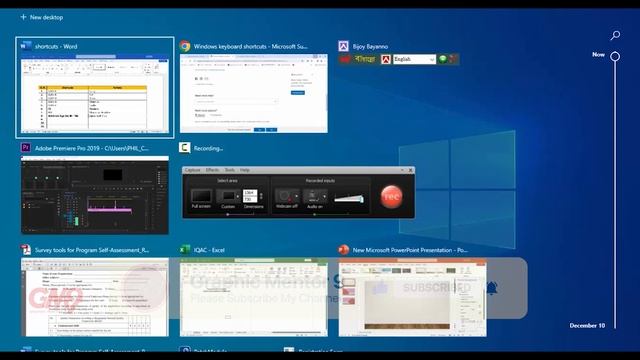This screenshot has width=640, height=360.
Task: Select the Now marker on the timeline
Action: 615,56
